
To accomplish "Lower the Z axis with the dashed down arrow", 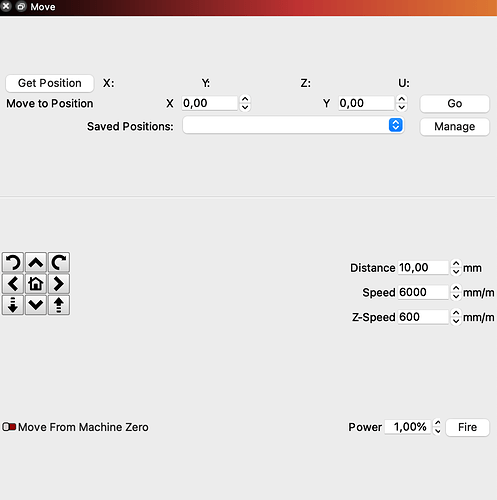I will pos(13,305).
